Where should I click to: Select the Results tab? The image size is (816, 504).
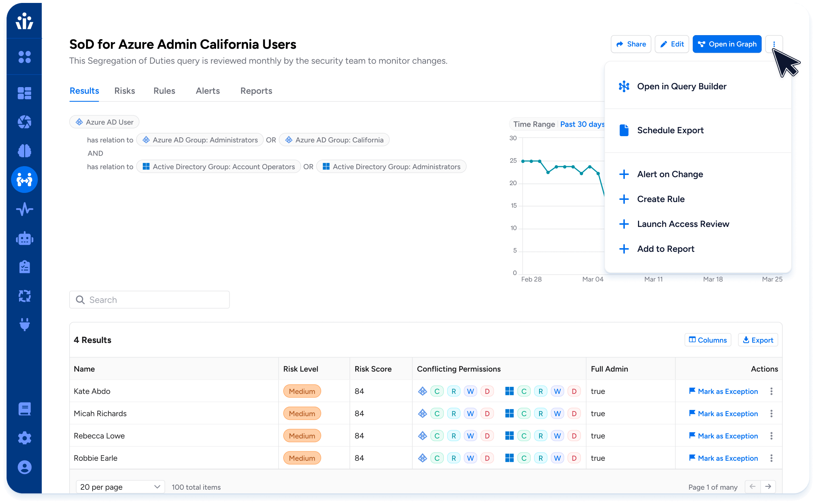point(84,91)
